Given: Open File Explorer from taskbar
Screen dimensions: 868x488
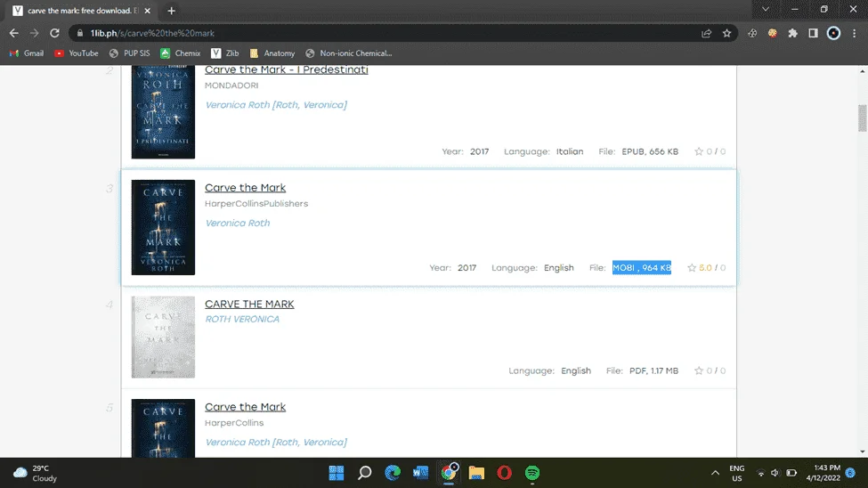Looking at the screenshot, I should [x=476, y=473].
